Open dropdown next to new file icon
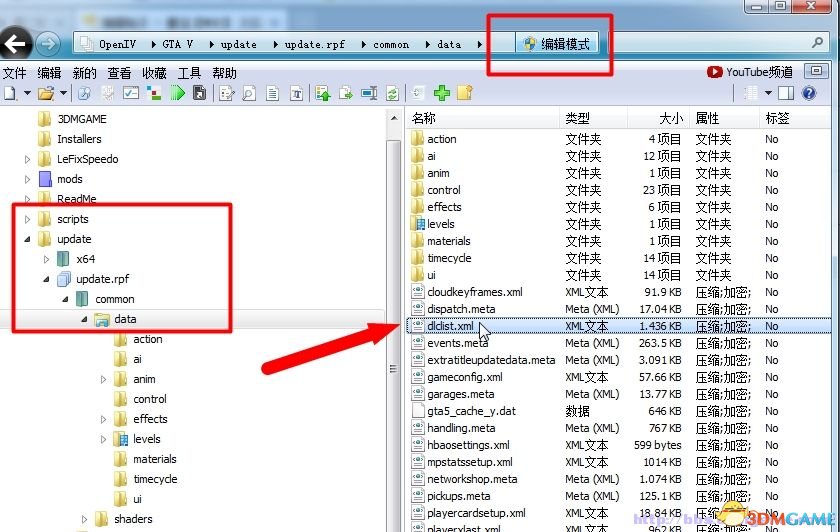Image resolution: width=840 pixels, height=532 pixels. click(x=27, y=93)
